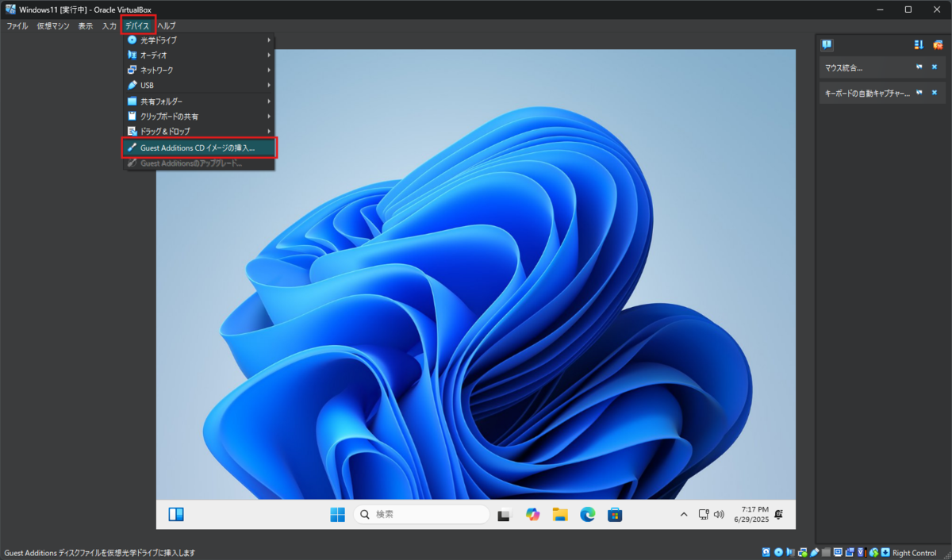Click the USB status bar indicator

click(815, 552)
